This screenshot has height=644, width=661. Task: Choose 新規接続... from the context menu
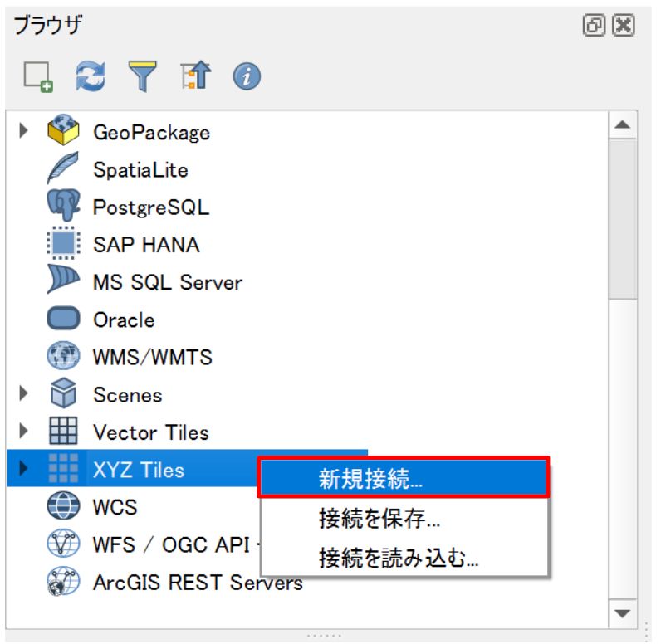[404, 479]
